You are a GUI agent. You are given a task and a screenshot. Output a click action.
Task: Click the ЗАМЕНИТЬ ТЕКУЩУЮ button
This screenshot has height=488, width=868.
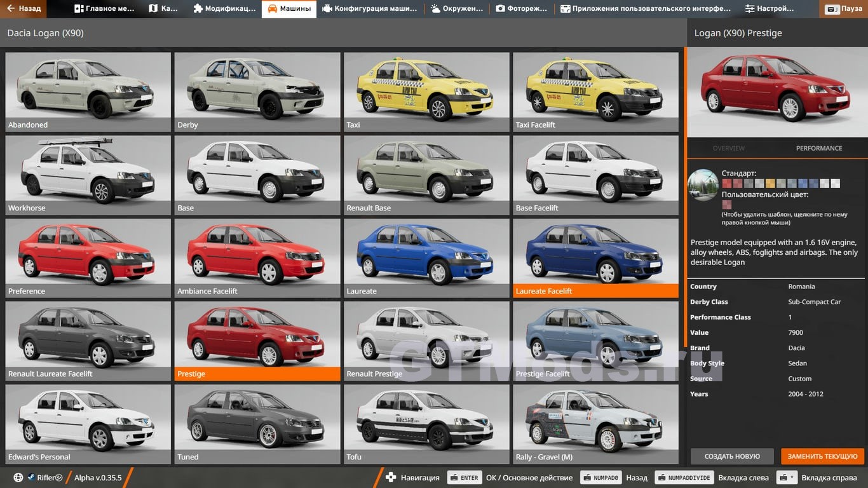pos(823,456)
